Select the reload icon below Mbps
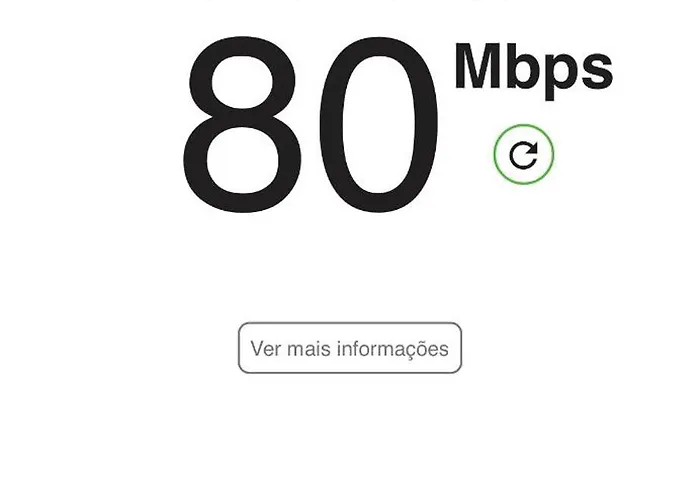700x500 pixels. point(524,154)
